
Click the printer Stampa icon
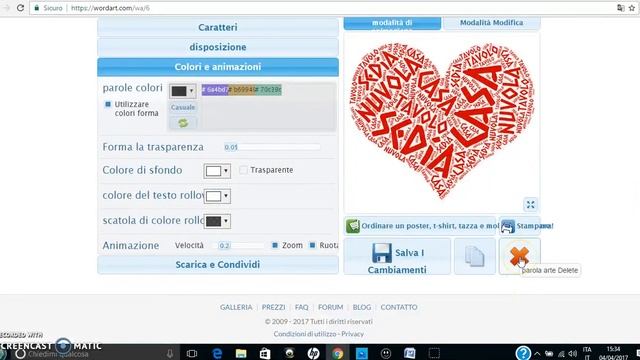(x=507, y=226)
